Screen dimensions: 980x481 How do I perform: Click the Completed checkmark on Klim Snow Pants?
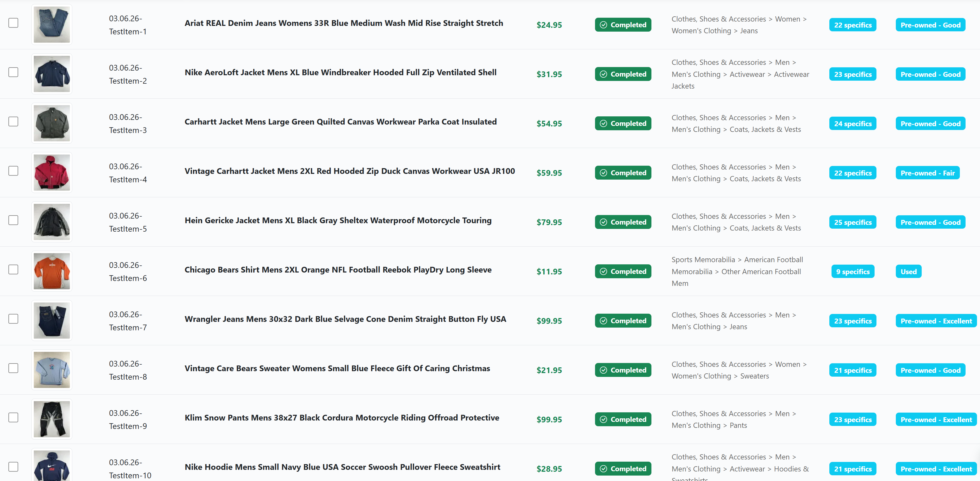[x=604, y=419]
